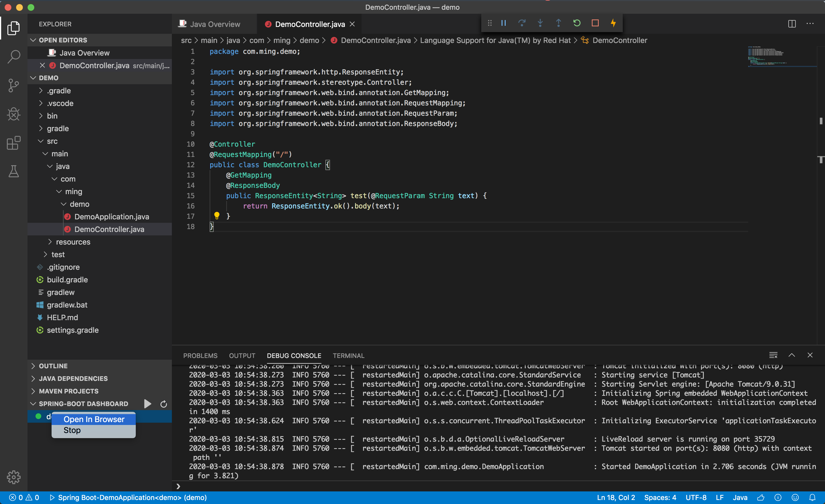Switch to the Terminal panel tab
This screenshot has width=825, height=504.
pyautogui.click(x=348, y=355)
